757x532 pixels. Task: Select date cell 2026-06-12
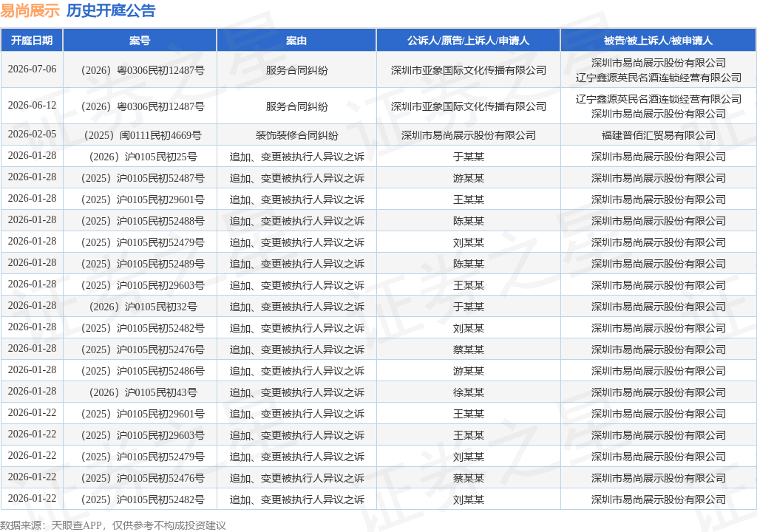click(x=32, y=105)
